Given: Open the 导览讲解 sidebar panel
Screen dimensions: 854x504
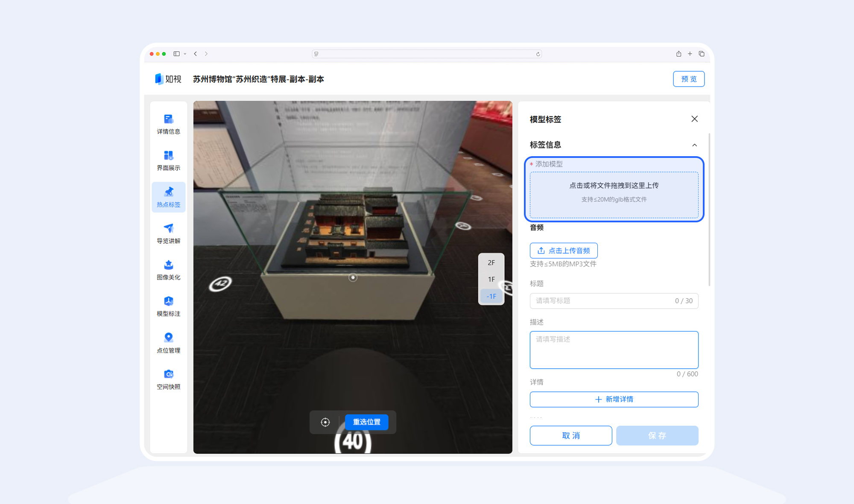Looking at the screenshot, I should click(168, 233).
